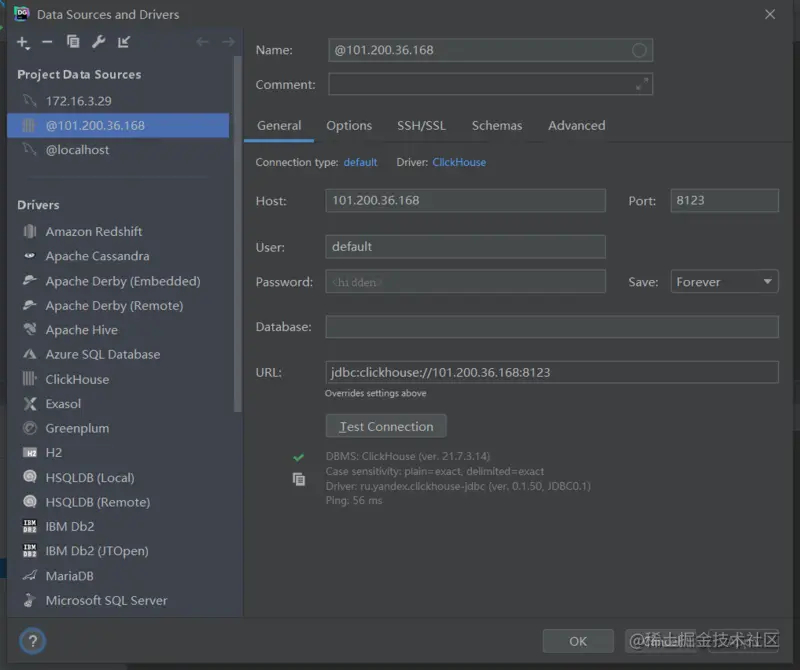800x670 pixels.
Task: Add a new data source with plus icon
Action: coord(23,42)
